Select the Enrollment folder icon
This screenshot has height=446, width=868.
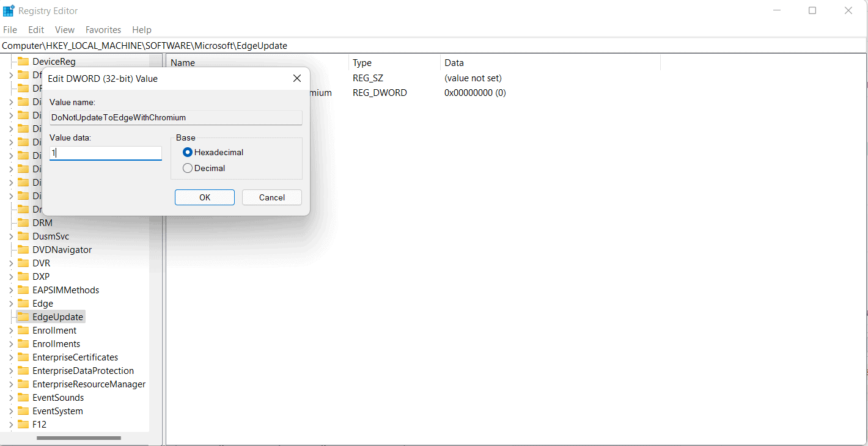click(23, 330)
